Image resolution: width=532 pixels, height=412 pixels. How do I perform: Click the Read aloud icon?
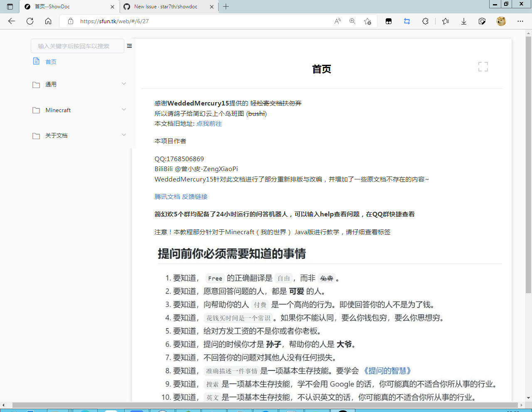click(x=337, y=21)
